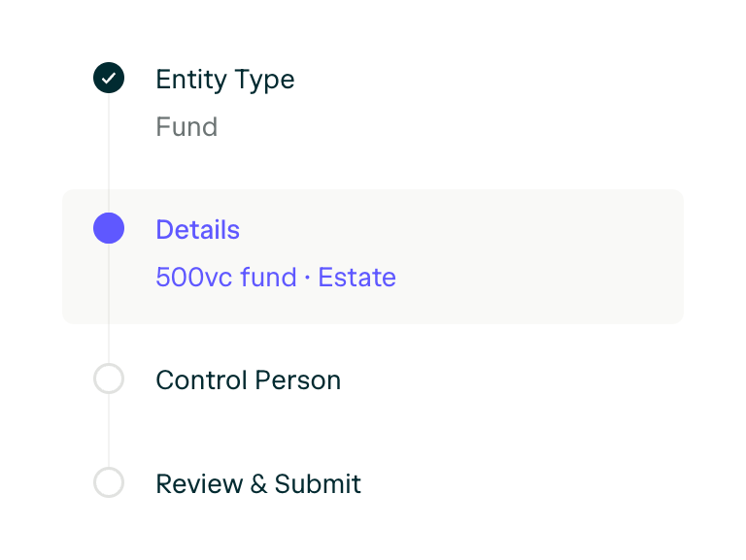Click the checkmark icon beside Entity Type
Screen dimensions: 746x560
(x=109, y=78)
